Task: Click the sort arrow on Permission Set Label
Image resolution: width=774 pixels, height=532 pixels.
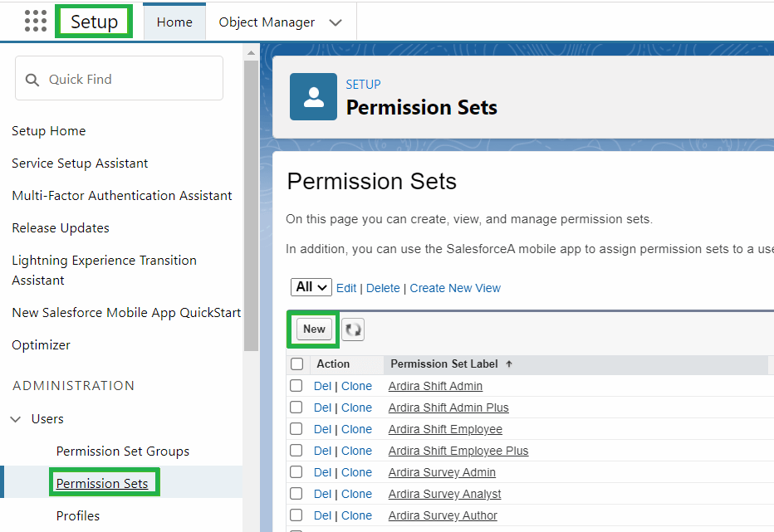Action: pyautogui.click(x=507, y=364)
